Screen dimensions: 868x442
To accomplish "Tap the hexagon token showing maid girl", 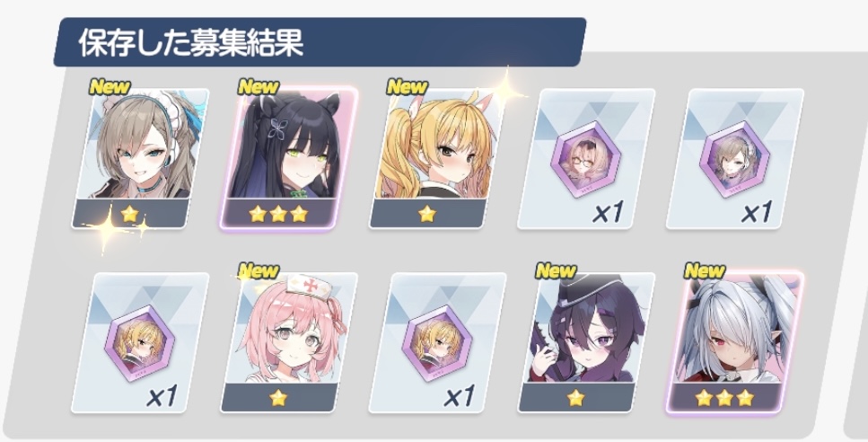I will pyautogui.click(x=734, y=159).
